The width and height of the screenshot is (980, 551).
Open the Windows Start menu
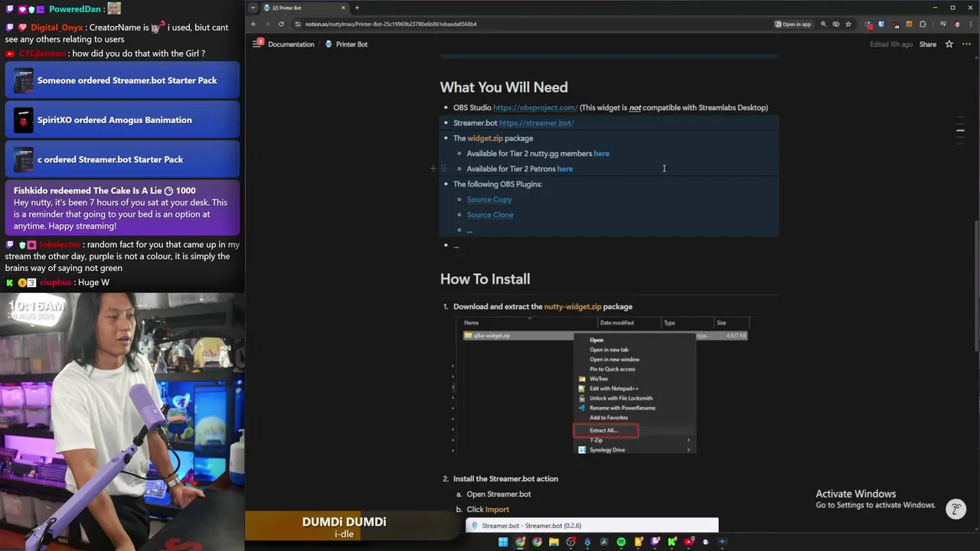point(503,542)
